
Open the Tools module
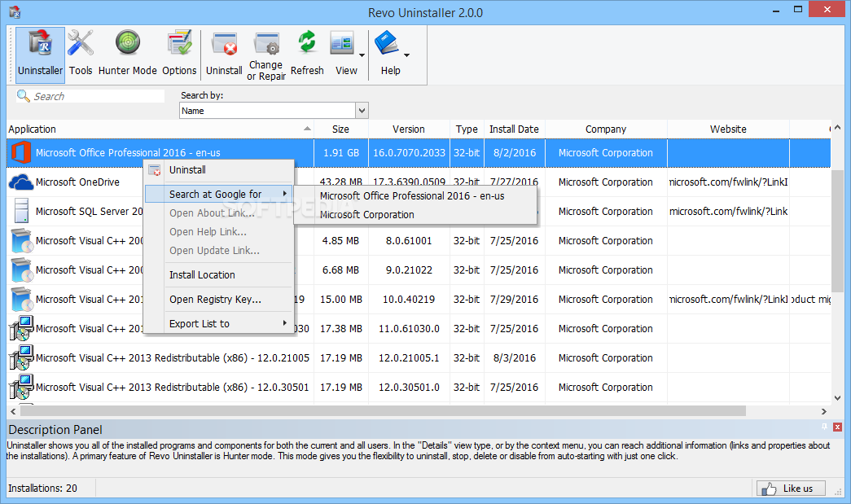pyautogui.click(x=81, y=55)
